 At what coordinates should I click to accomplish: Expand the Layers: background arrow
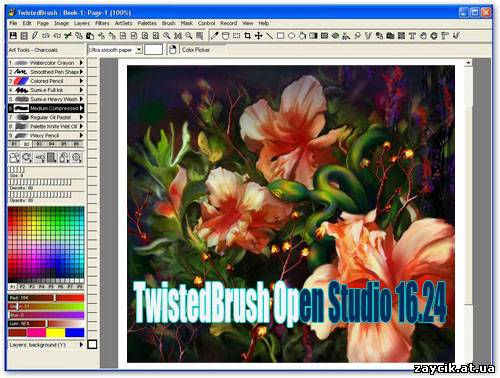[x=81, y=344]
